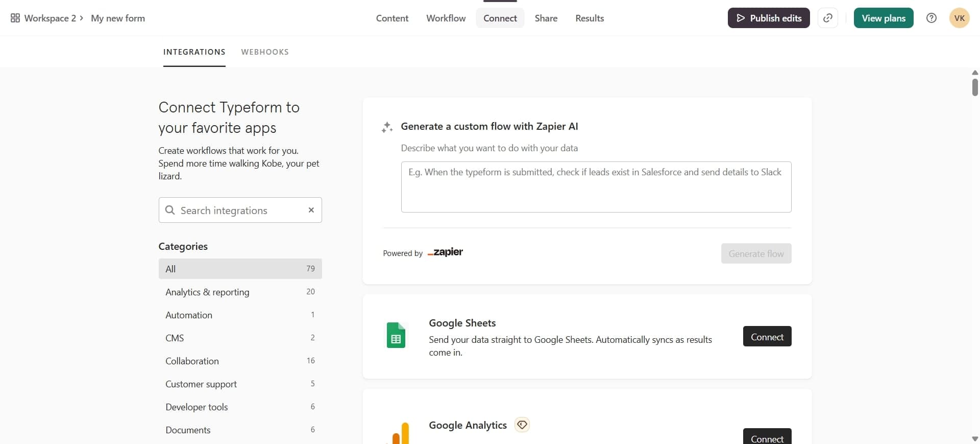The width and height of the screenshot is (980, 444).
Task: Click the View plans button
Action: click(883, 18)
